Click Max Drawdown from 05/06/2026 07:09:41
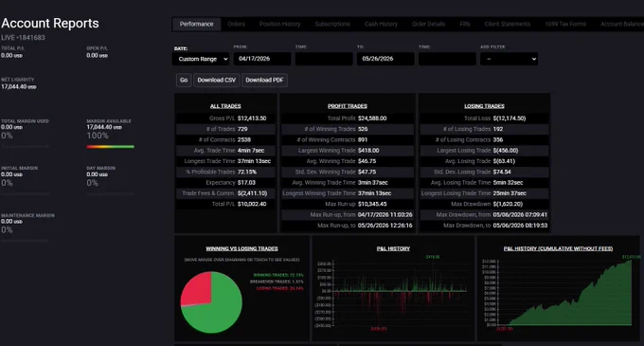 [520, 214]
